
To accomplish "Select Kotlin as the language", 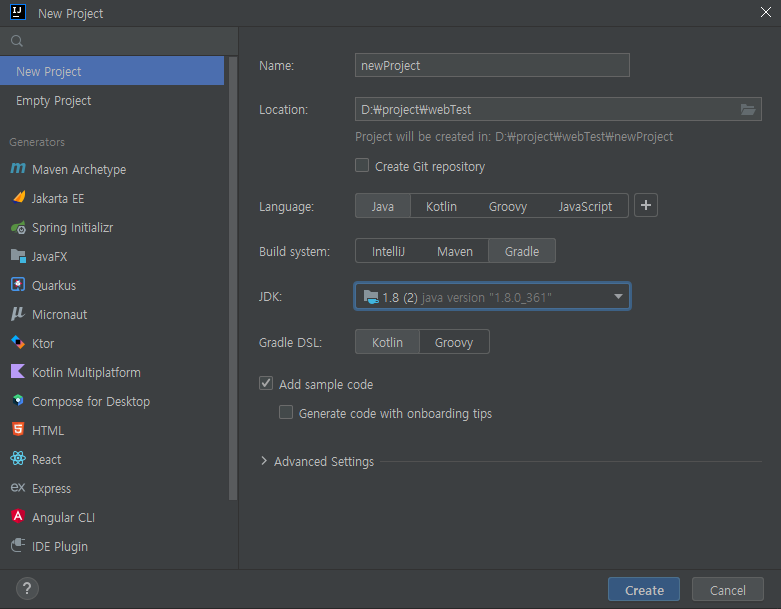I will coord(441,206).
